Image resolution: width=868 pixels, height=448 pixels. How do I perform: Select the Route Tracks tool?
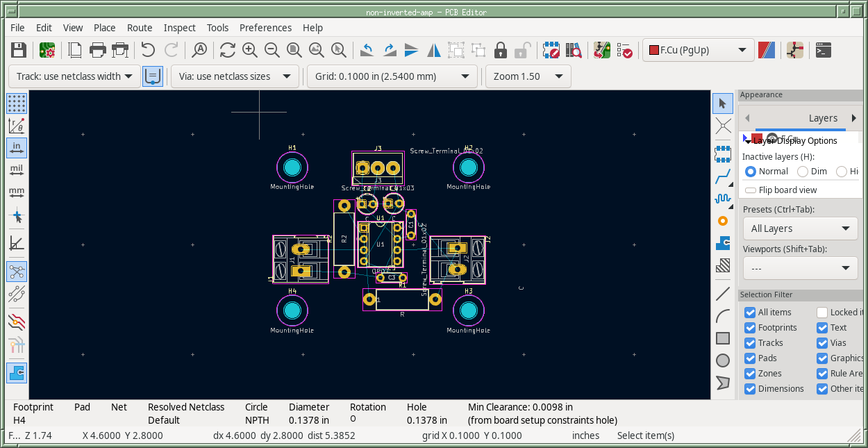723,176
